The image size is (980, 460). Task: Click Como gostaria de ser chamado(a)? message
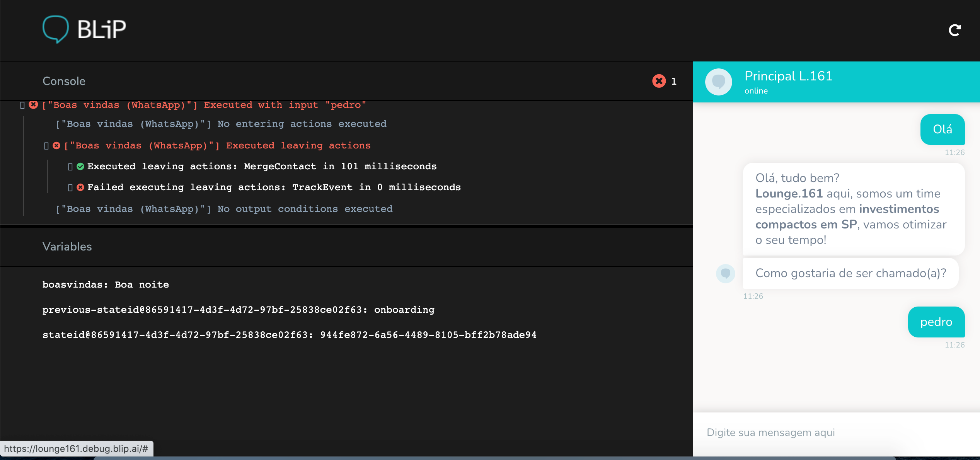[850, 273]
